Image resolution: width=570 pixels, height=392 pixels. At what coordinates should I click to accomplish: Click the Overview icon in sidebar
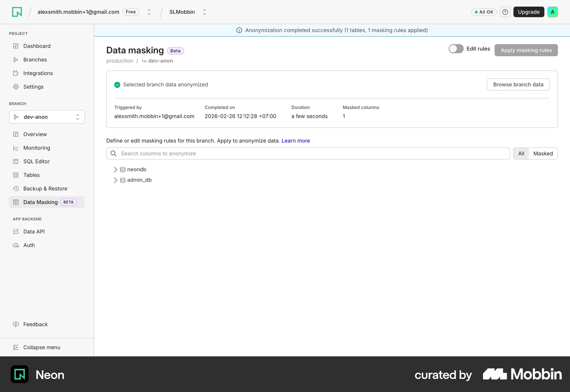click(16, 134)
